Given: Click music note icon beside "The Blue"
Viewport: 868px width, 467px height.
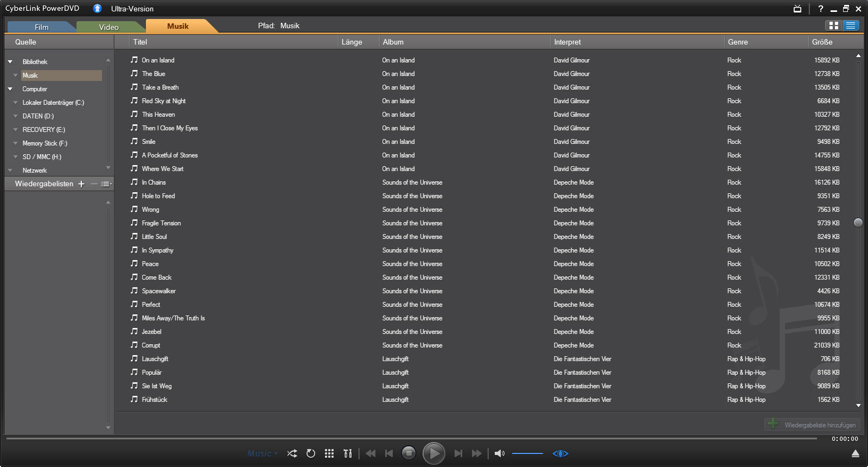Looking at the screenshot, I should coord(134,73).
